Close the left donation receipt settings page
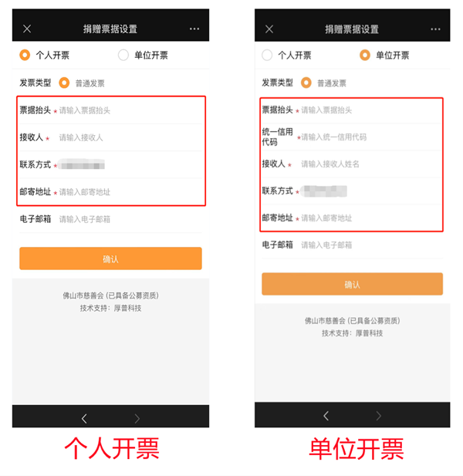The image size is (463, 476). click(27, 29)
